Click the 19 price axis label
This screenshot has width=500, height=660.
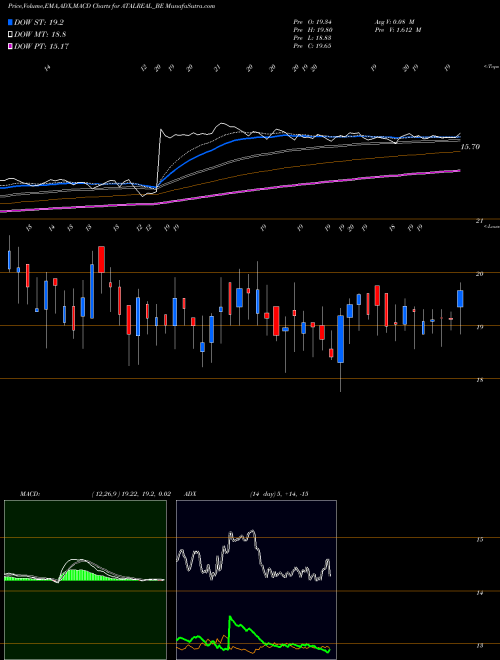[479, 327]
